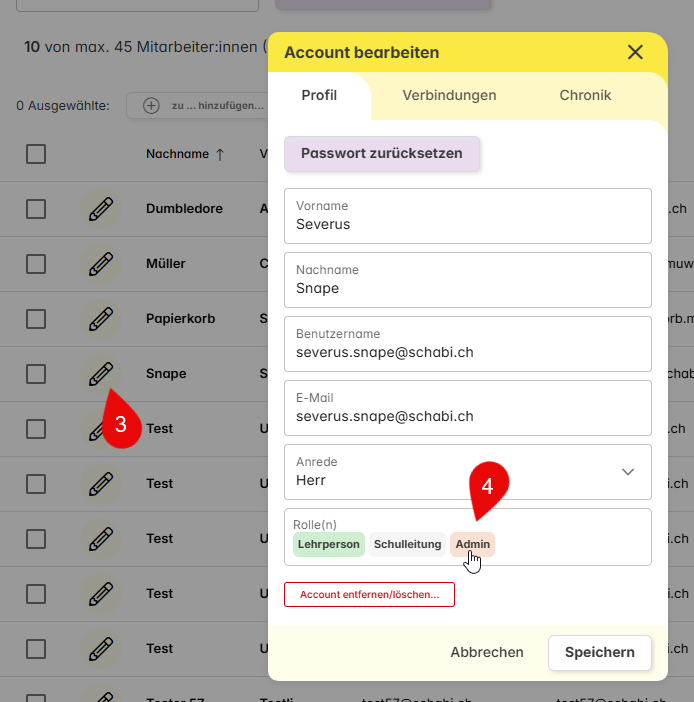Toggle the Admin role chip
The image size is (694, 702).
tap(472, 544)
